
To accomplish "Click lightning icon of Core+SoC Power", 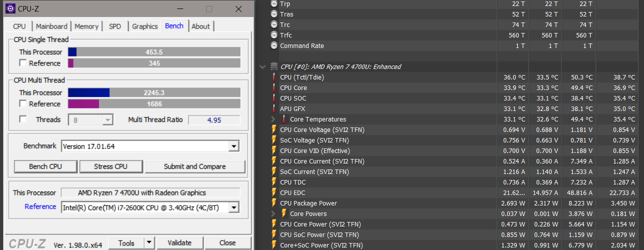I will (274, 245).
